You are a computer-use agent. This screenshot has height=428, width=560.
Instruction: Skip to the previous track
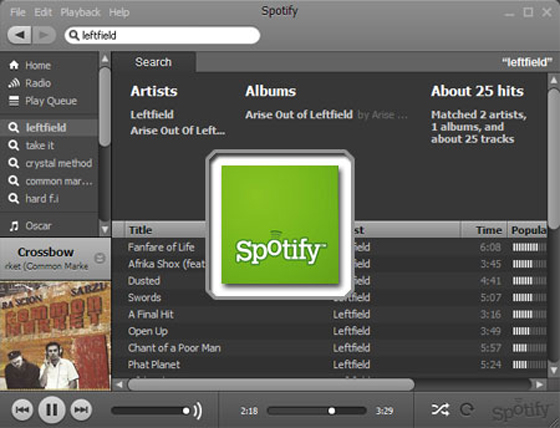[x=22, y=410]
